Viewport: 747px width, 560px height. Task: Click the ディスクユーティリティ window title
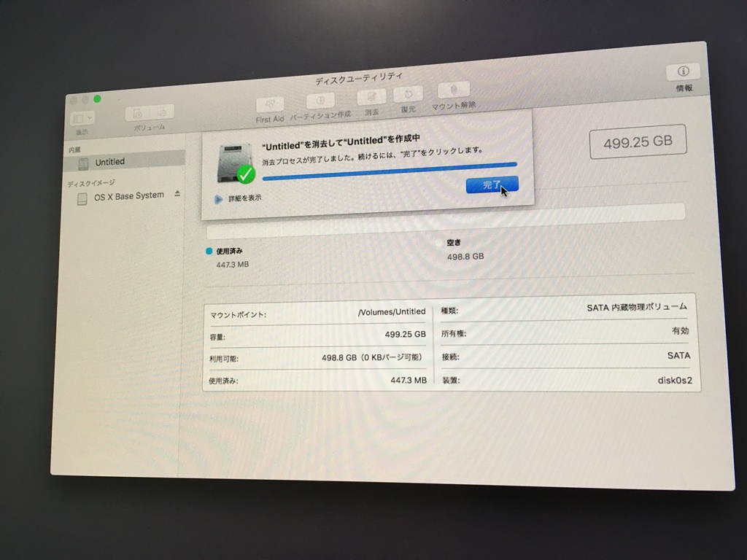[x=359, y=79]
